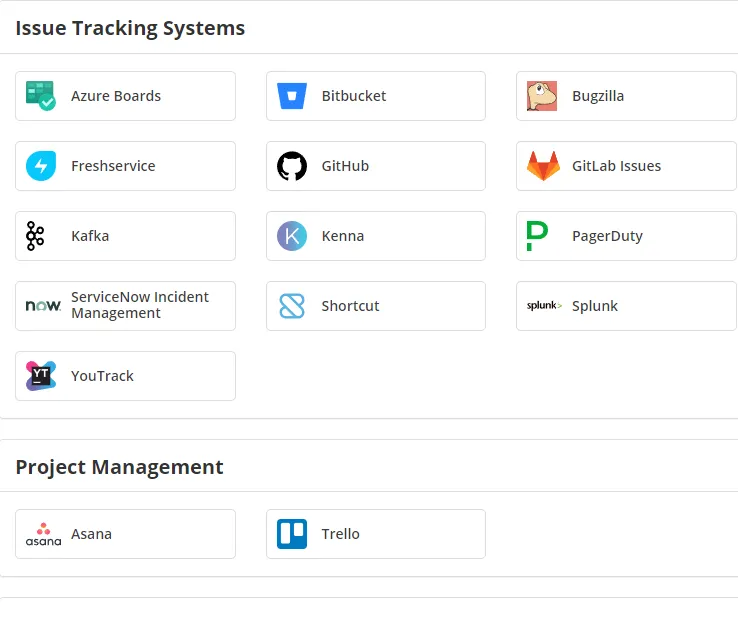Select the Asana label
This screenshot has height=617, width=738.
pos(91,534)
